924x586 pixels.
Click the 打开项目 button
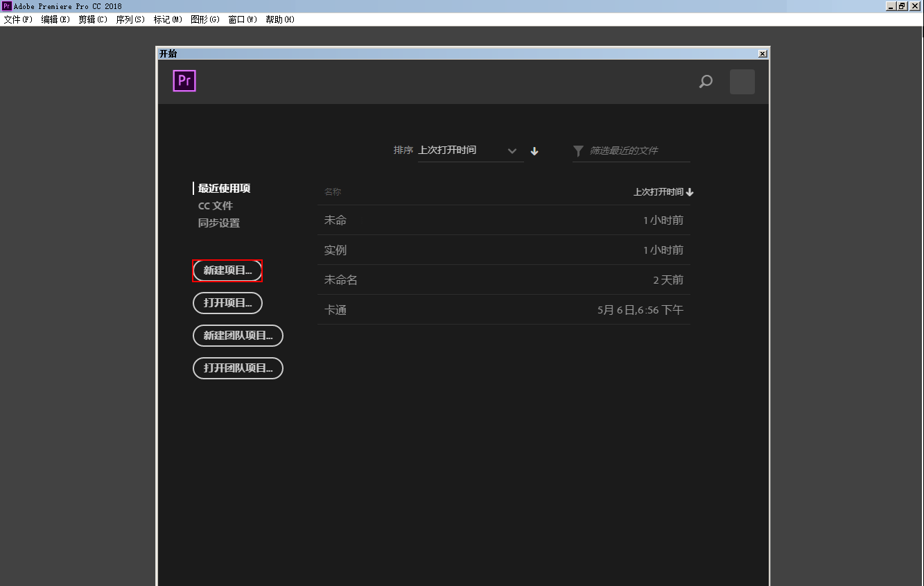tap(227, 303)
